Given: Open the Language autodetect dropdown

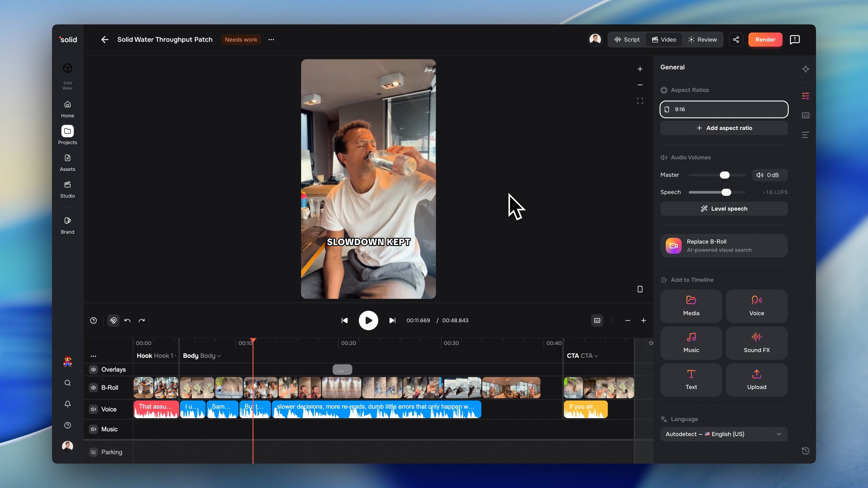Looking at the screenshot, I should [x=724, y=434].
